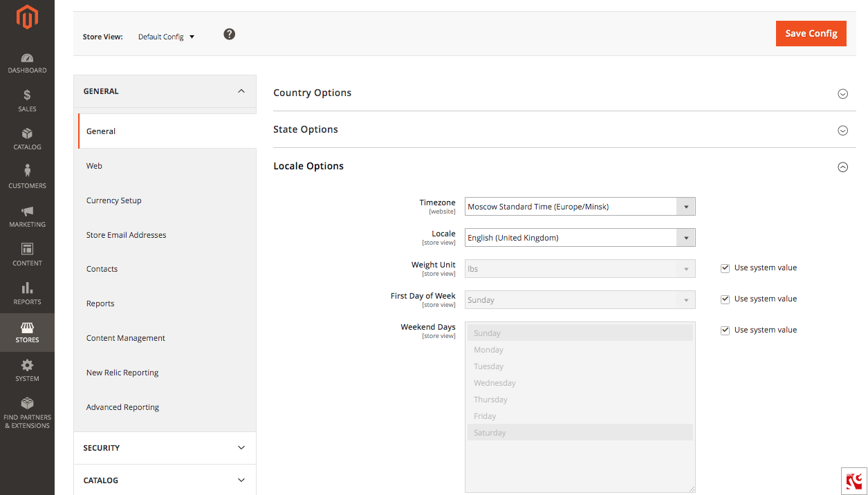
Task: Select the General config tab
Action: pos(167,131)
